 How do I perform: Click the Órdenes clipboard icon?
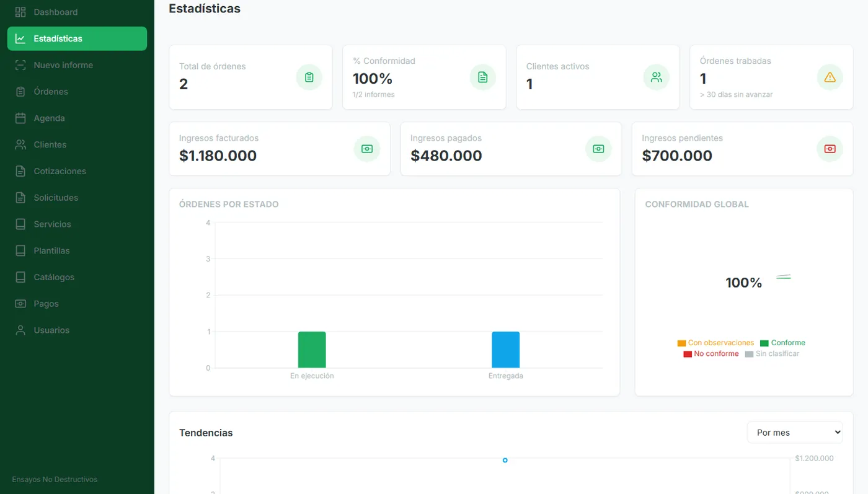point(20,92)
